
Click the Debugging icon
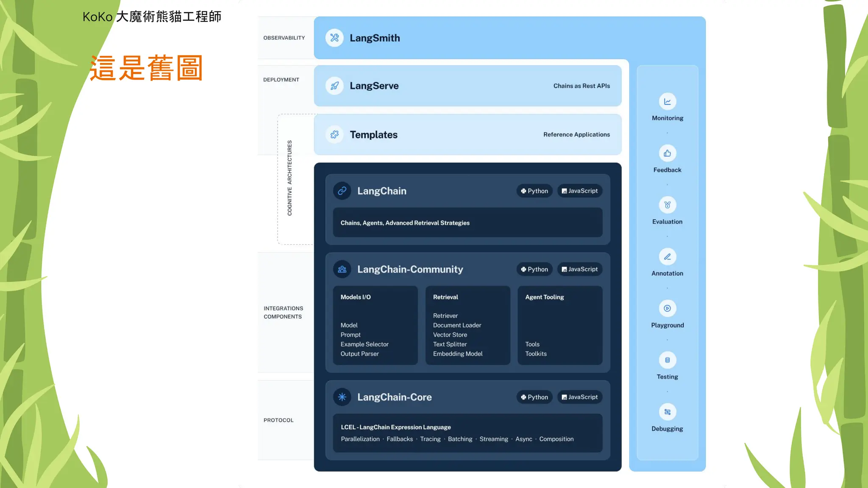click(x=667, y=412)
